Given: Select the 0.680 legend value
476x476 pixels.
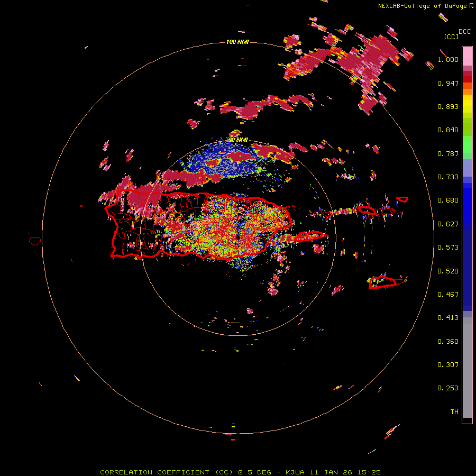Looking at the screenshot, I should coord(448,200).
